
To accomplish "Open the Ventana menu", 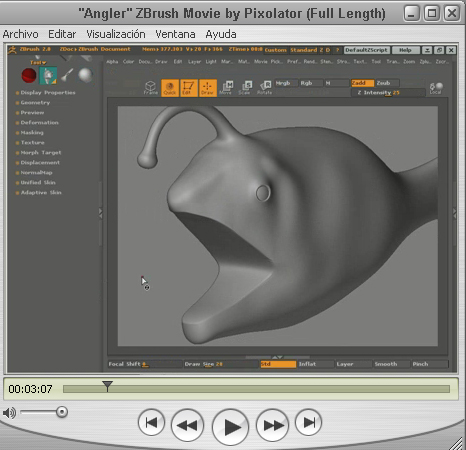I will point(175,34).
